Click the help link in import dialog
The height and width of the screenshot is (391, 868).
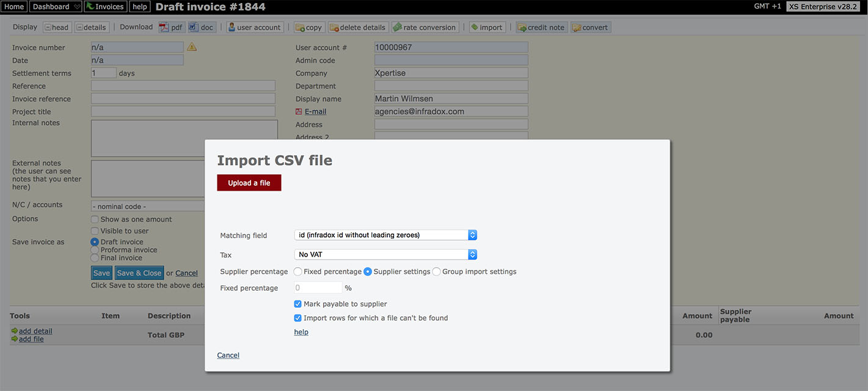point(301,332)
